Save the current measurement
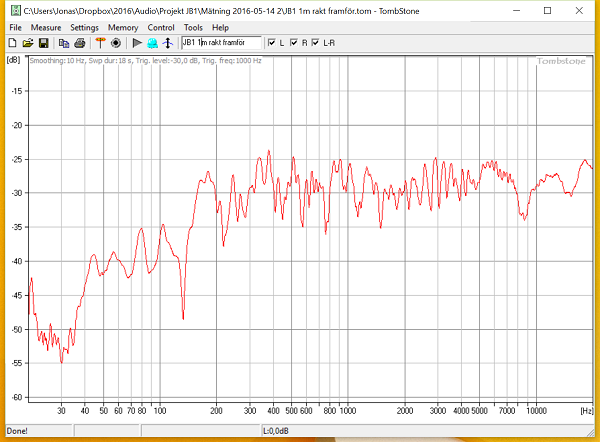 [x=44, y=43]
